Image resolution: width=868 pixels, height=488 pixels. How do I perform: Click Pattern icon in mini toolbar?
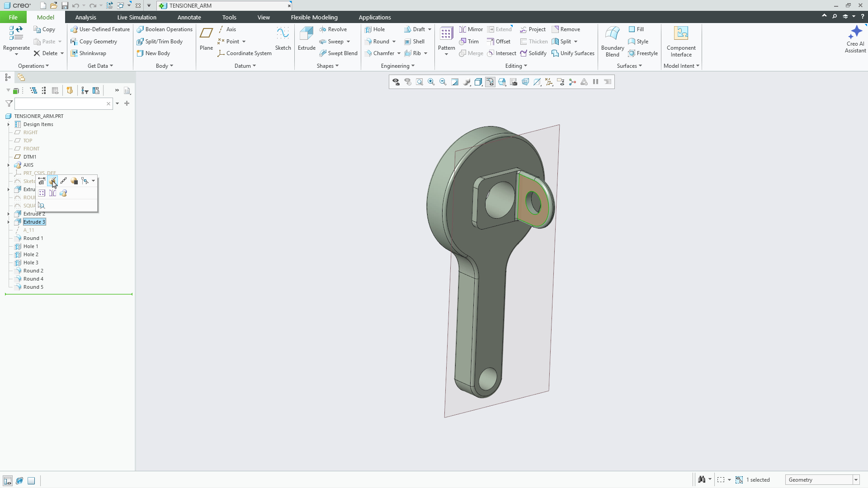(x=42, y=193)
